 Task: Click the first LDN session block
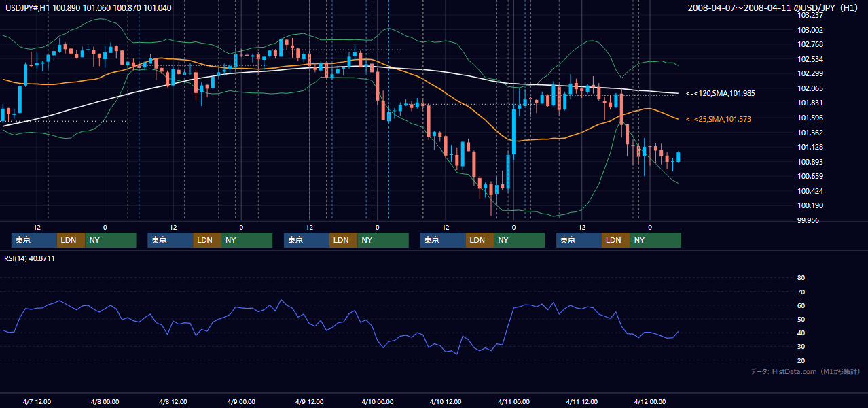point(71,240)
